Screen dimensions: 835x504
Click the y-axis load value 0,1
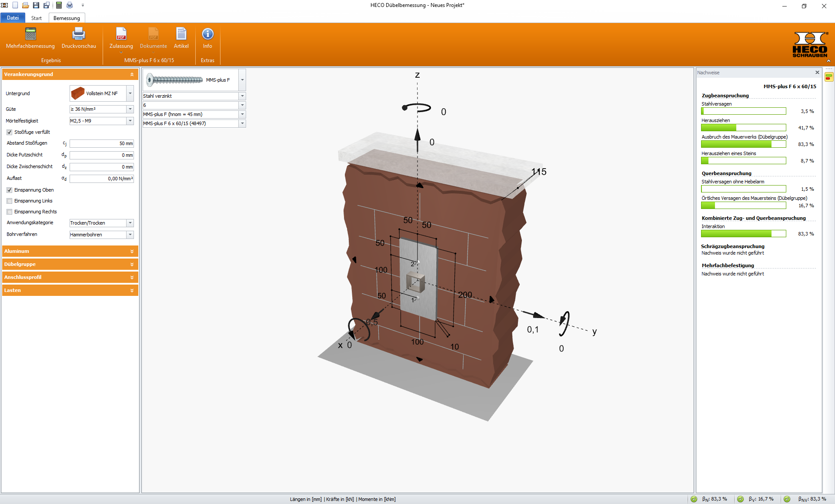[533, 330]
